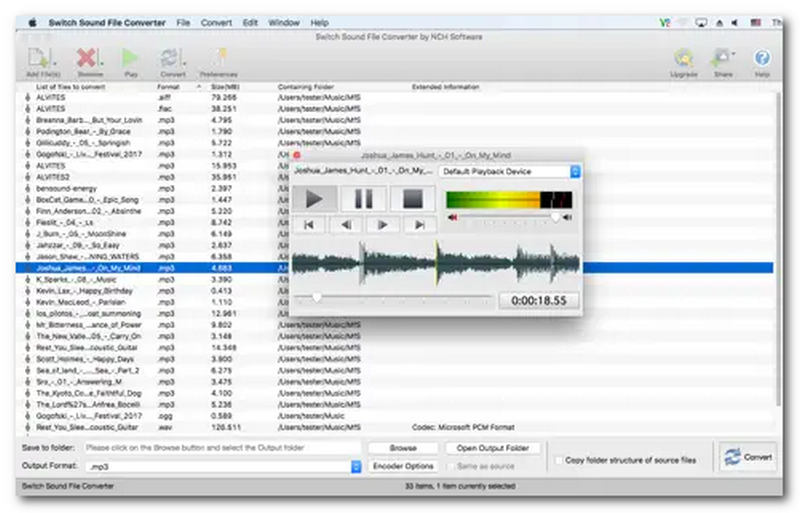Screen dimensions: 800x513
Task: Open the Edit menu
Action: (x=250, y=22)
